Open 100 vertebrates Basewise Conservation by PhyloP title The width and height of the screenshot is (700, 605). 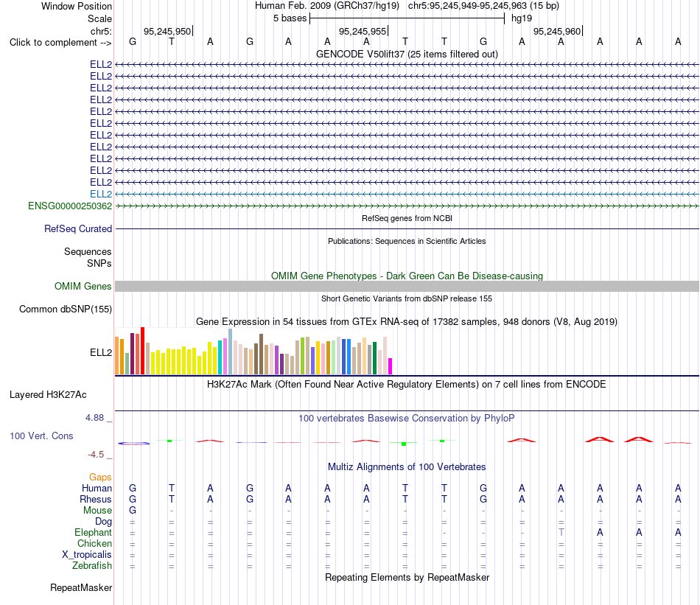[x=407, y=419]
